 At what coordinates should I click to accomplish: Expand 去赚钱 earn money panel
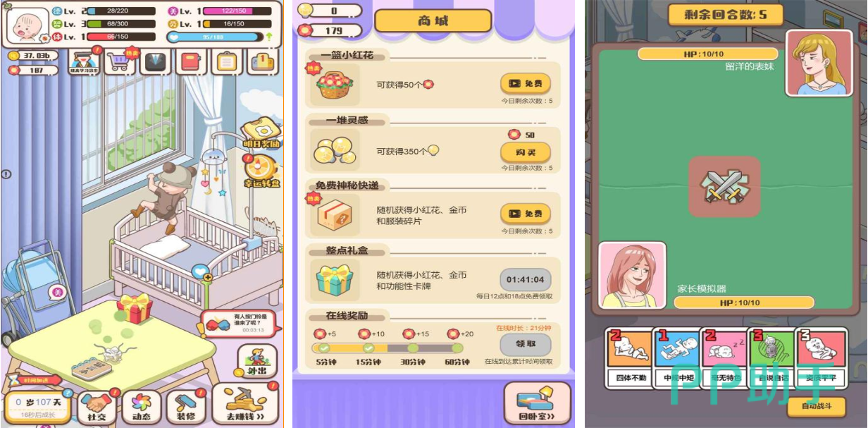245,404
